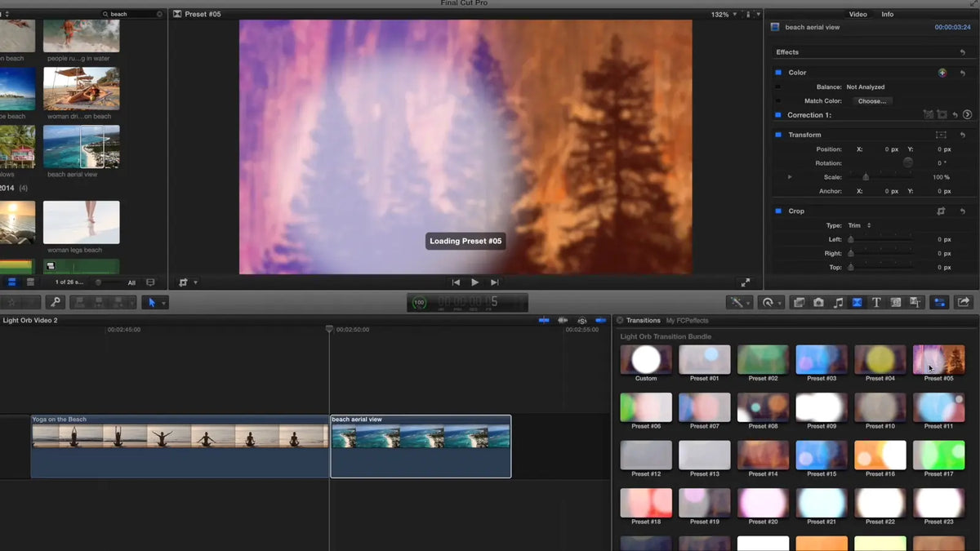Disable the Crop checkbox

778,211
